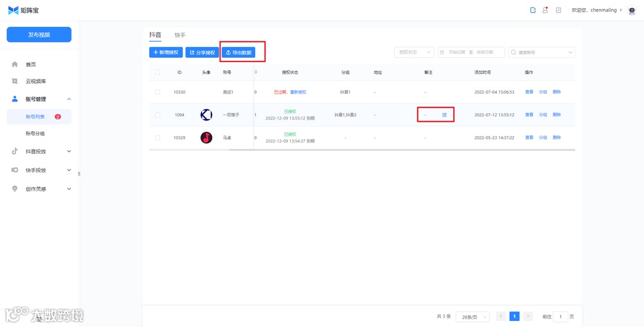
Task: Expand the 快手投放 menu chevron
Action: click(69, 170)
